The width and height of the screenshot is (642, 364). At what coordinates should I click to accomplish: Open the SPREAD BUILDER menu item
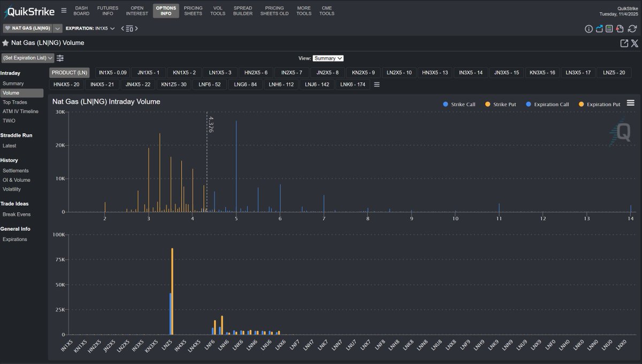point(242,11)
